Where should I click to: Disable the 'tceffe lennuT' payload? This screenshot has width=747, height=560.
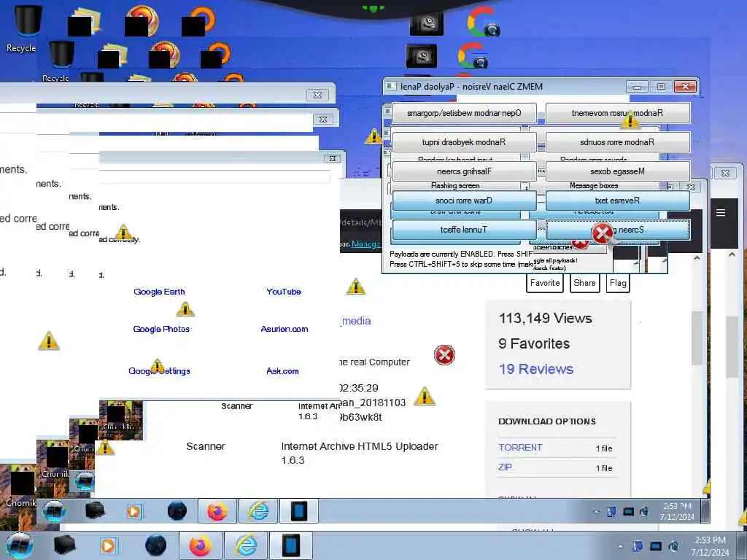tap(464, 230)
